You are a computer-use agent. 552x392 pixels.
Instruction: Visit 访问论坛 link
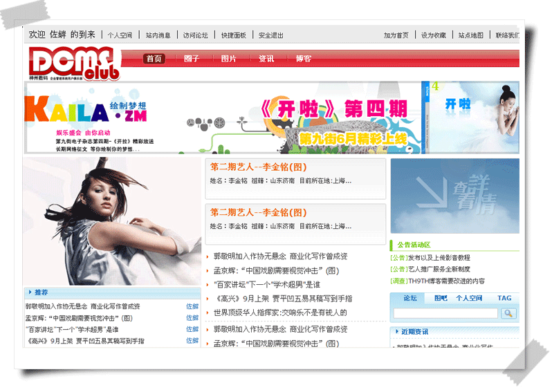(x=195, y=35)
